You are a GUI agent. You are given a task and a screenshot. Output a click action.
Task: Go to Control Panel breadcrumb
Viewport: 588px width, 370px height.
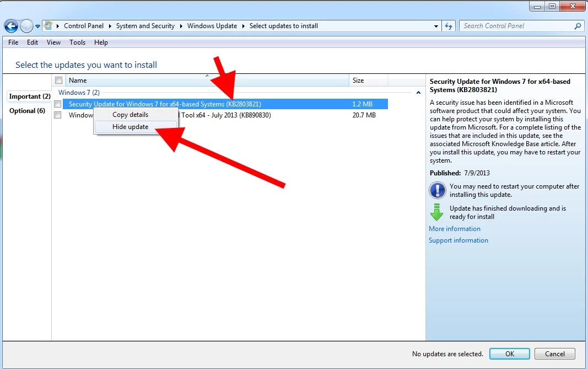84,26
